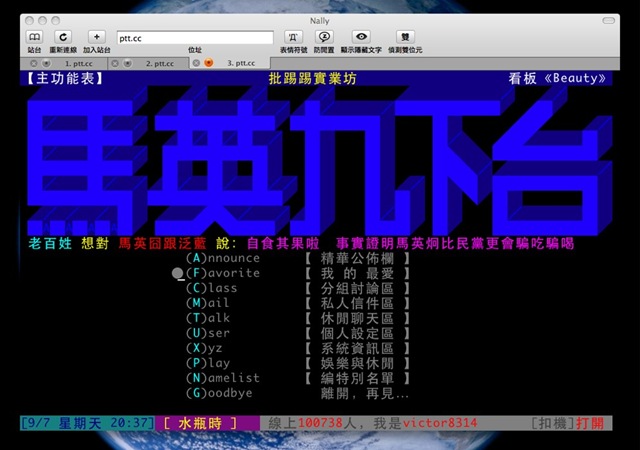Image resolution: width=640 pixels, height=450 pixels.
Task: Select (G)oodbye menu entry
Action: click(219, 393)
